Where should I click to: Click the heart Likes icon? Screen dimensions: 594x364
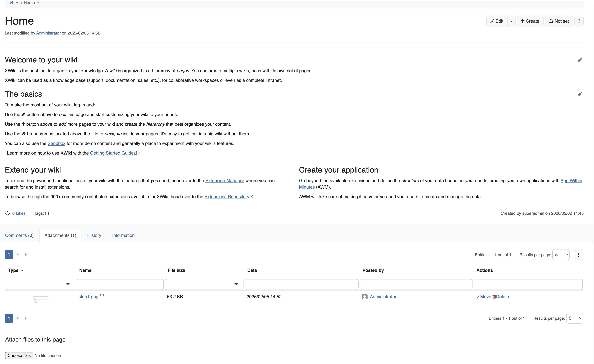[7, 213]
